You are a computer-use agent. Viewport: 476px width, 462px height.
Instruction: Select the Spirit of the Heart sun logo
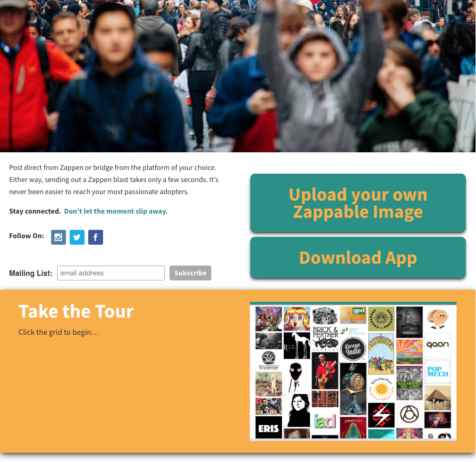click(381, 389)
